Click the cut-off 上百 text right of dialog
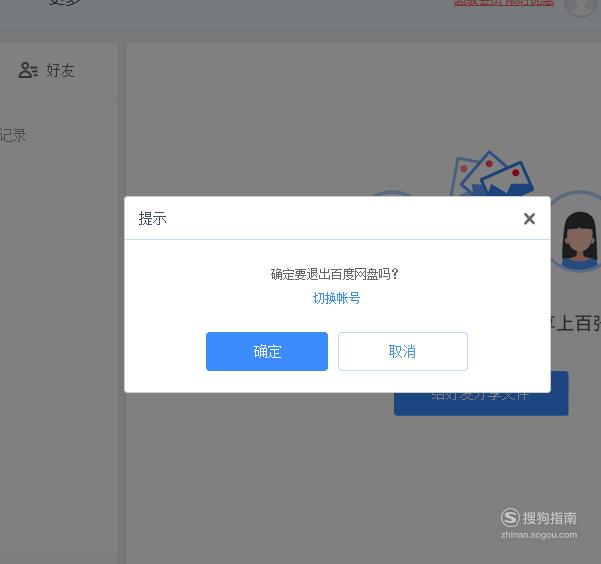 tap(576, 323)
